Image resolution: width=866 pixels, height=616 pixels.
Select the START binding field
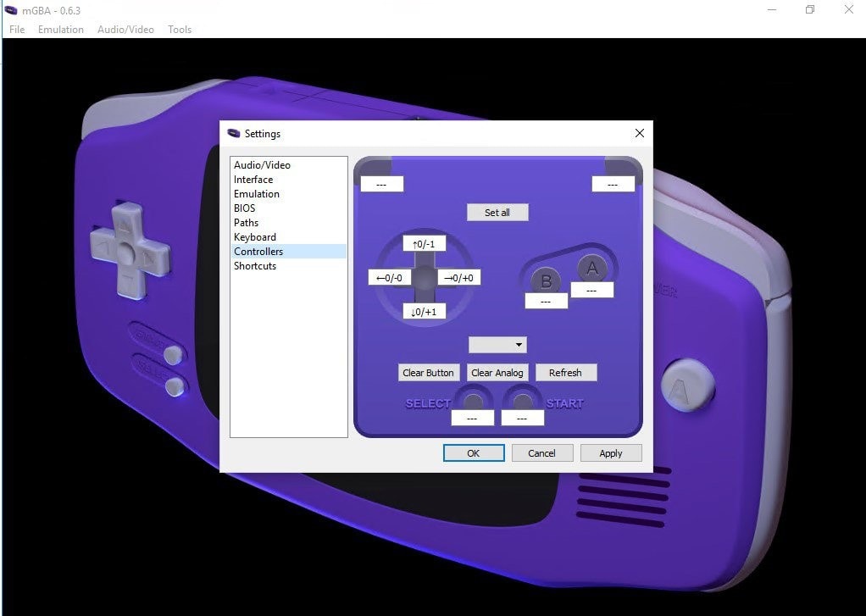click(522, 419)
